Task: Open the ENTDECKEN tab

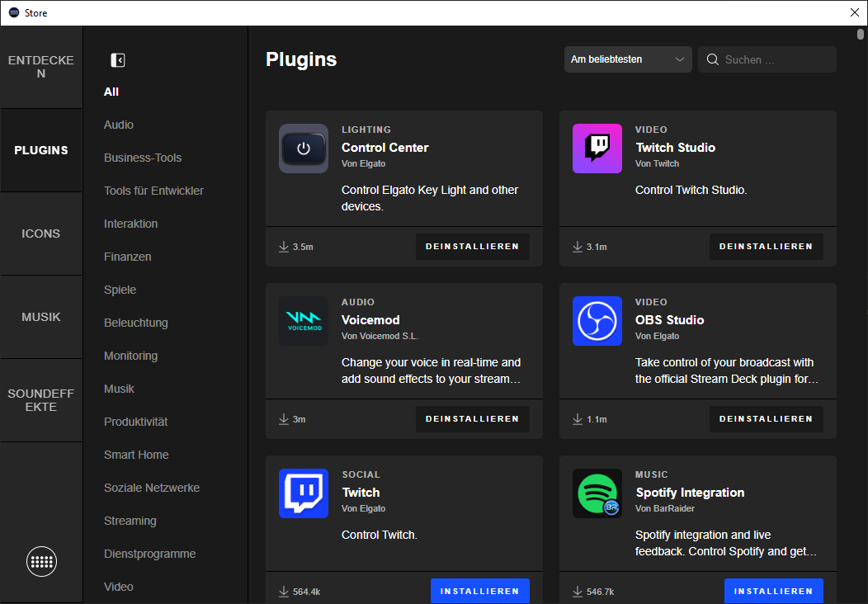Action: click(41, 67)
